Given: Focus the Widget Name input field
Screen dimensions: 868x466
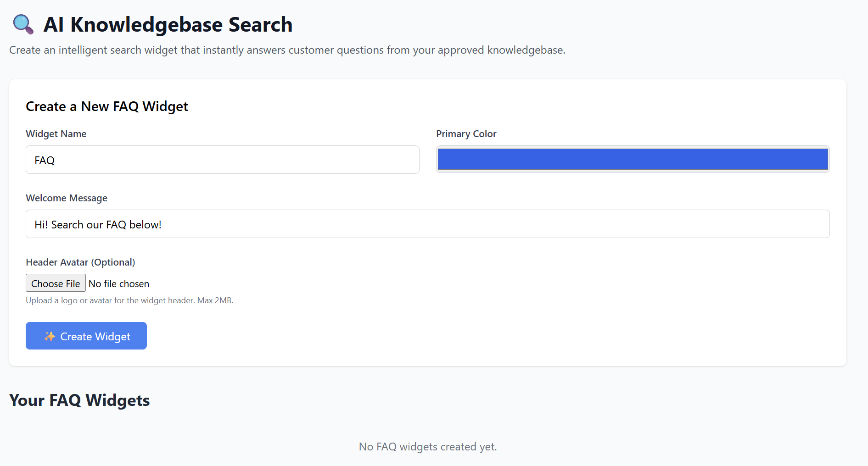Looking at the screenshot, I should coord(222,160).
